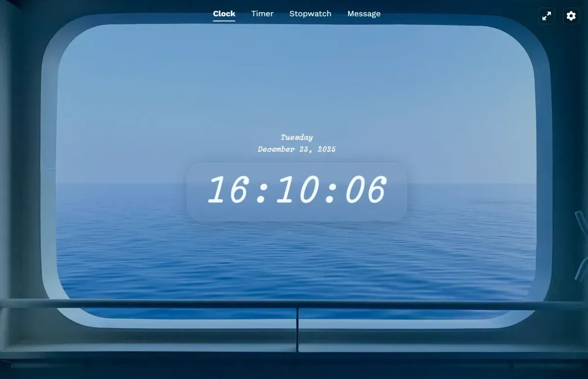This screenshot has height=379, width=588.
Task: Select the gear icon beside the fullscreen control
Action: tap(571, 16)
